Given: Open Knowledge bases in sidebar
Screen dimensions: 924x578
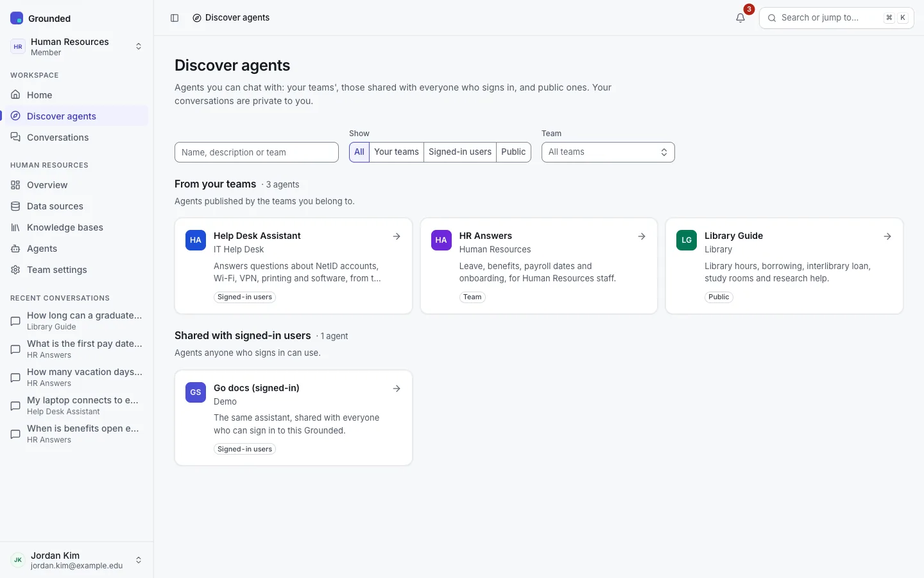Looking at the screenshot, I should pyautogui.click(x=77, y=227).
